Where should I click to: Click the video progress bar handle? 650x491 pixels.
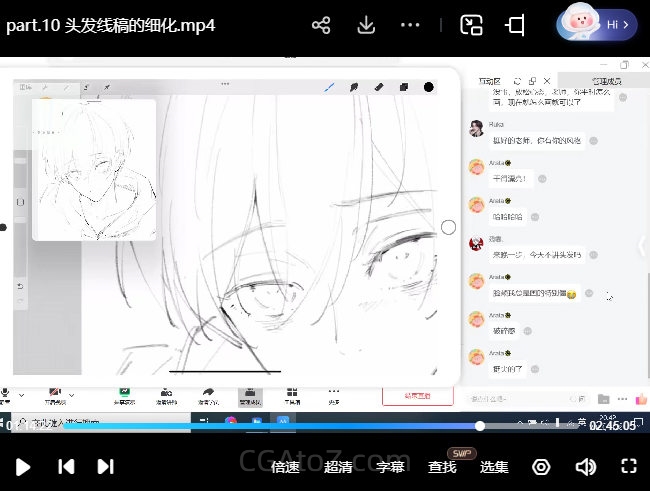click(480, 426)
